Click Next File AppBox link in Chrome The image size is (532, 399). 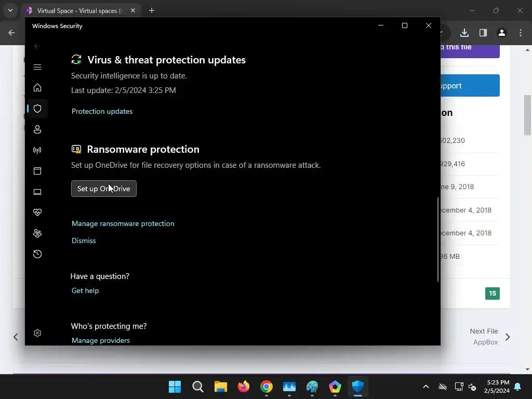pos(490,337)
